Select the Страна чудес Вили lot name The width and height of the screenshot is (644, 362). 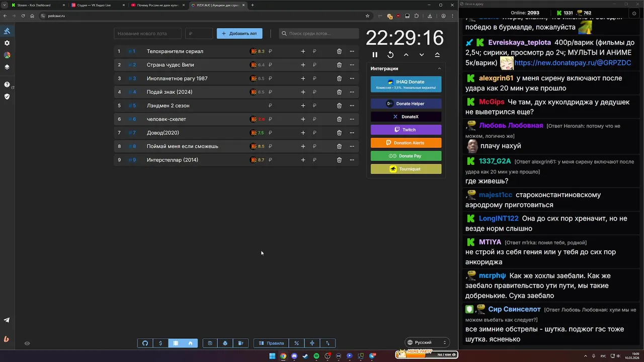click(171, 65)
